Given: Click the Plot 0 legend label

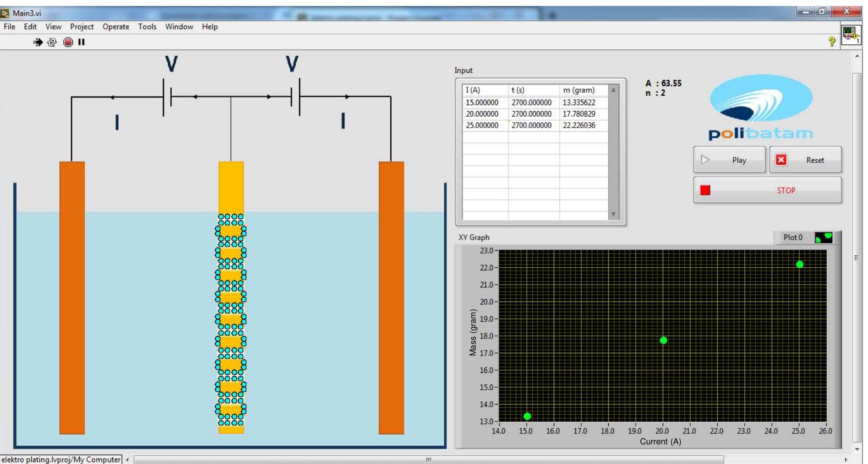Looking at the screenshot, I should 793,237.
